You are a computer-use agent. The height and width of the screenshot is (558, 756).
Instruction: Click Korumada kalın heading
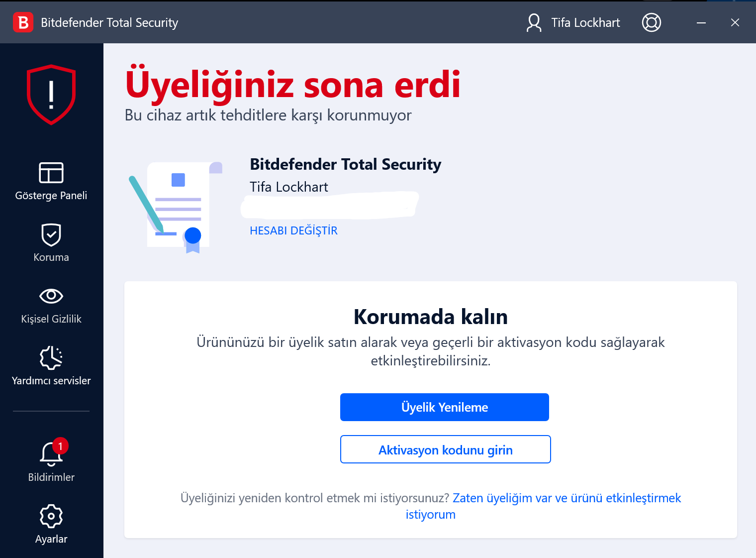tap(431, 317)
